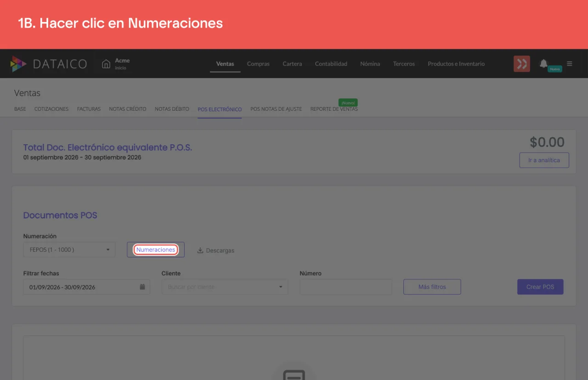Screen dimensions: 588x380
Task: Open the Ventas top menu
Action: (x=225, y=64)
